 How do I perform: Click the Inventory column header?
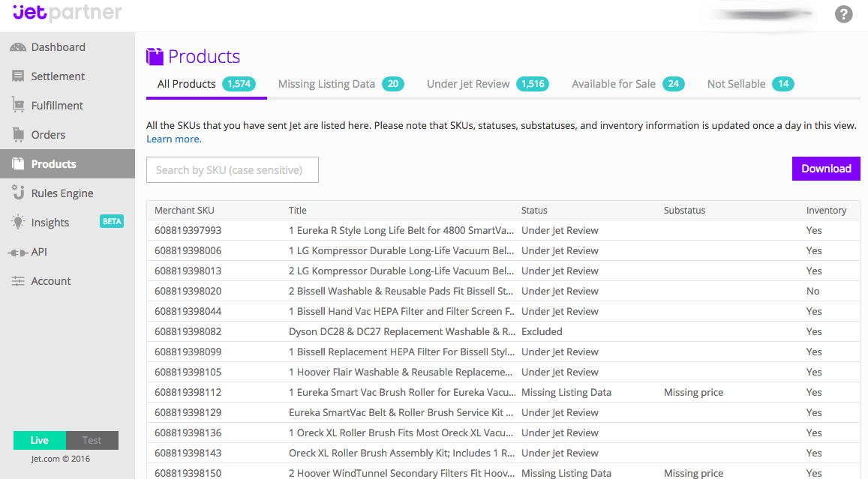(x=826, y=210)
